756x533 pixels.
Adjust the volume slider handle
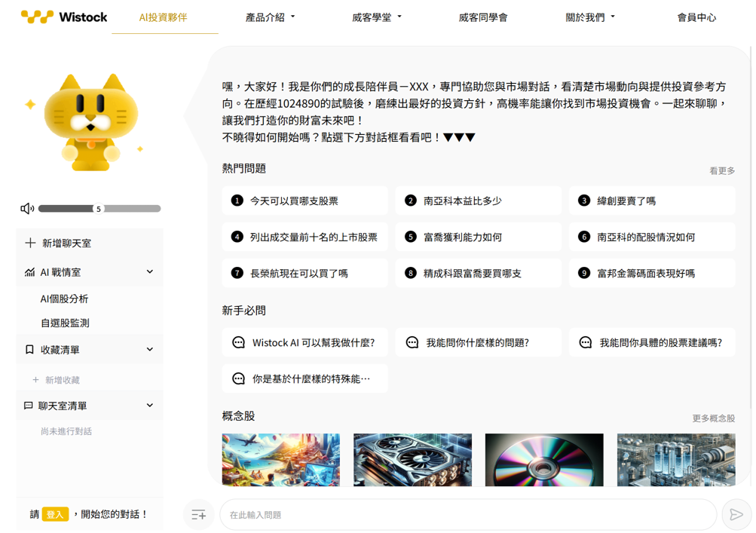[x=98, y=209]
